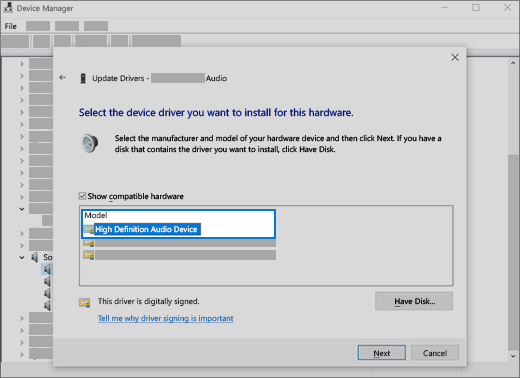Click the Device Manager title bar icon

(x=8, y=8)
